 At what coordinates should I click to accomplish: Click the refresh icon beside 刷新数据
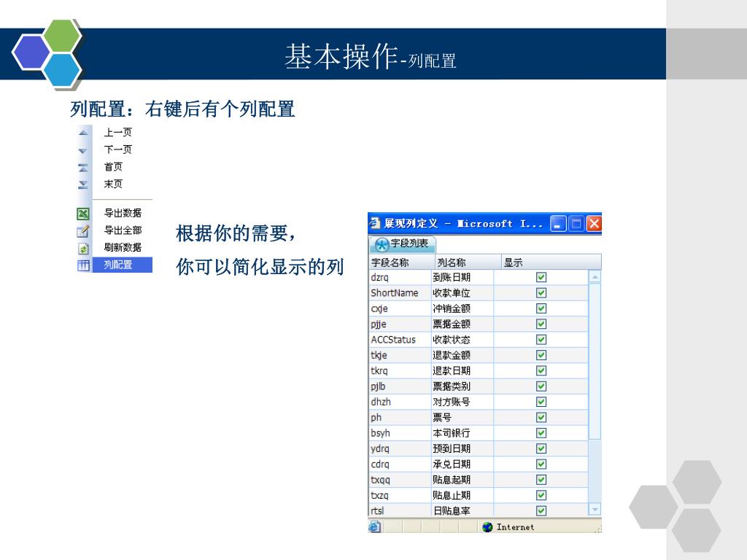83,248
